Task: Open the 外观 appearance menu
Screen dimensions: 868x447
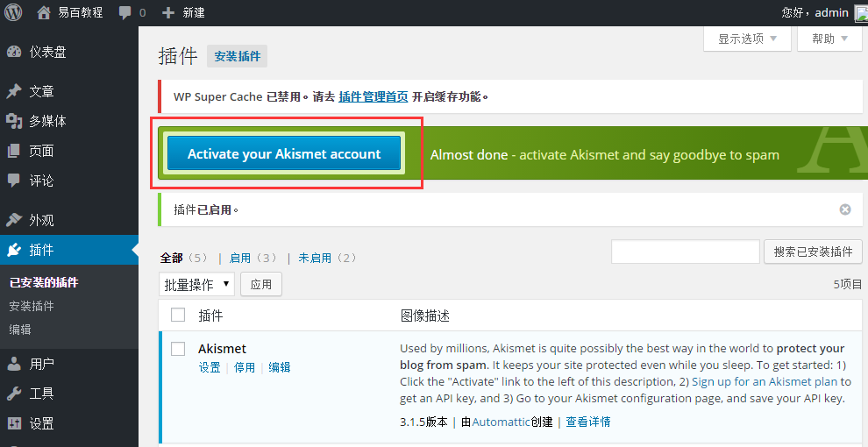Action: (x=69, y=220)
